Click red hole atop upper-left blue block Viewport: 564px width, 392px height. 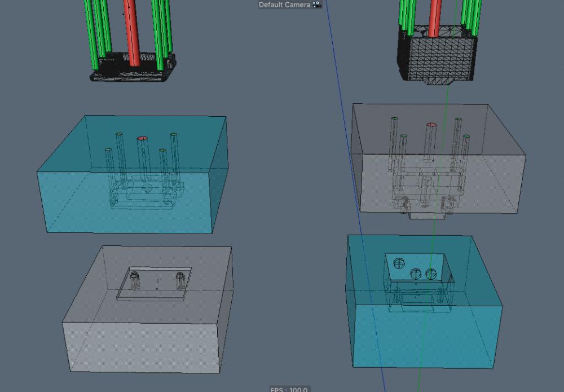pos(142,138)
